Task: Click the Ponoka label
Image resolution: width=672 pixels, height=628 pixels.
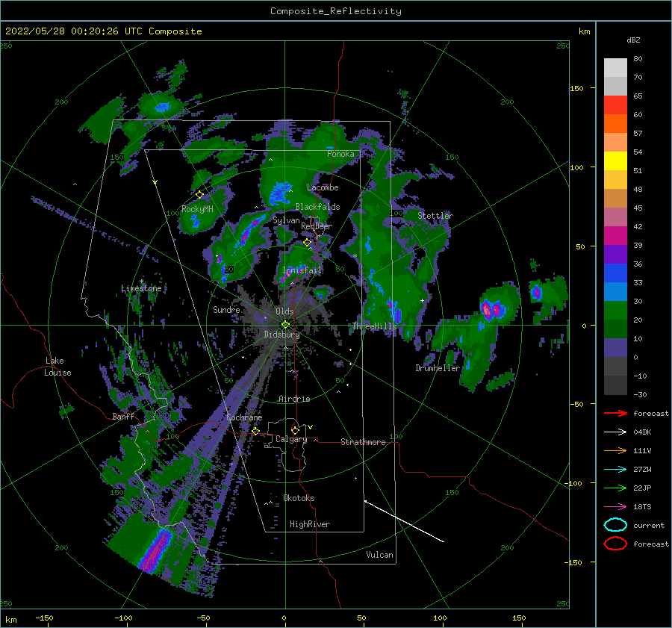Action: pos(340,154)
